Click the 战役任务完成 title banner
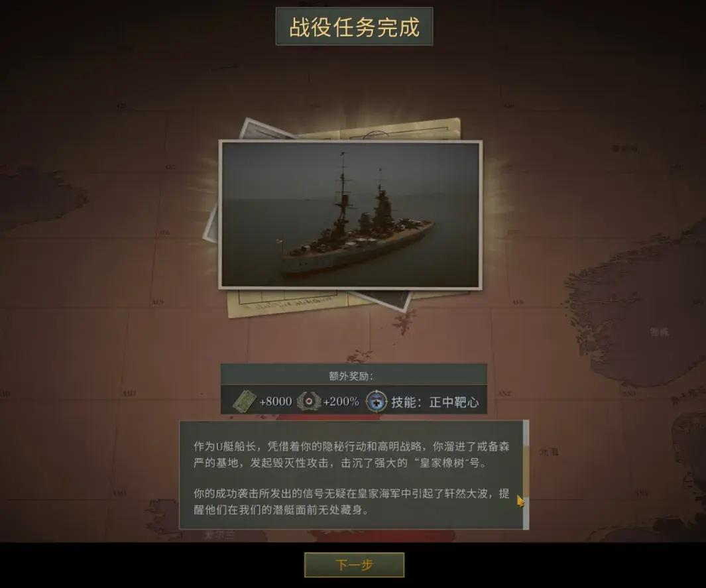 [x=355, y=27]
